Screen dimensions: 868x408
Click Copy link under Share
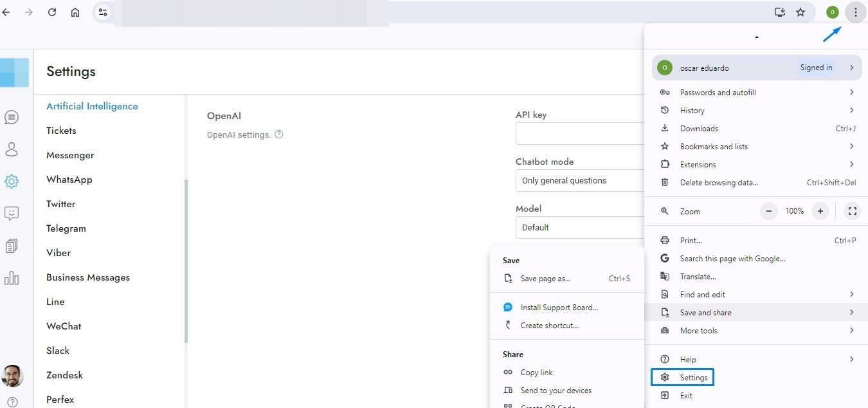point(536,373)
